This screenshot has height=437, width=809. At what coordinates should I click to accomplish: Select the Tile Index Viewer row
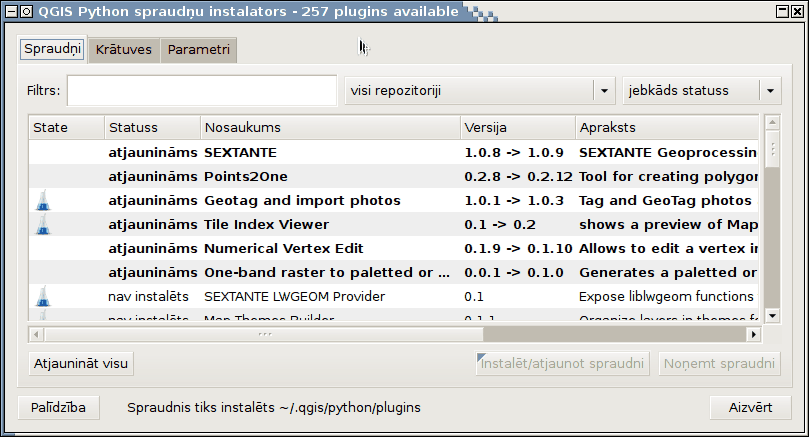click(394, 224)
